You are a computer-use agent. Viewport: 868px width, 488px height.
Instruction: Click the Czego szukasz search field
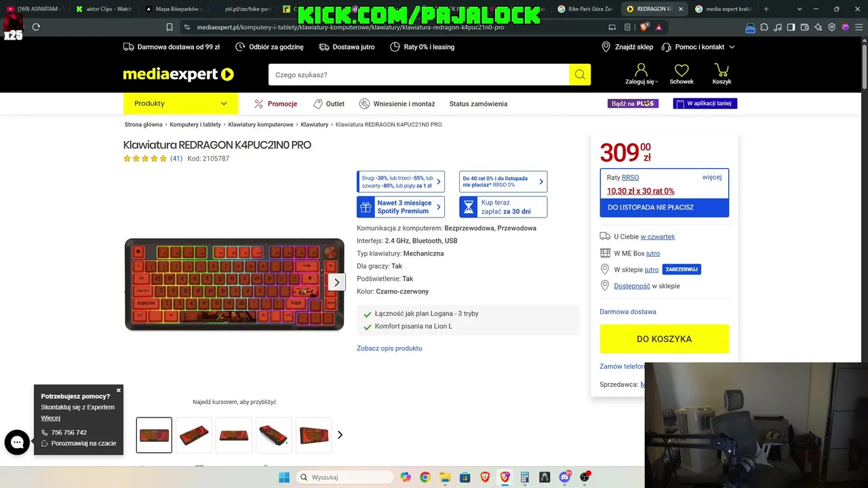[418, 75]
